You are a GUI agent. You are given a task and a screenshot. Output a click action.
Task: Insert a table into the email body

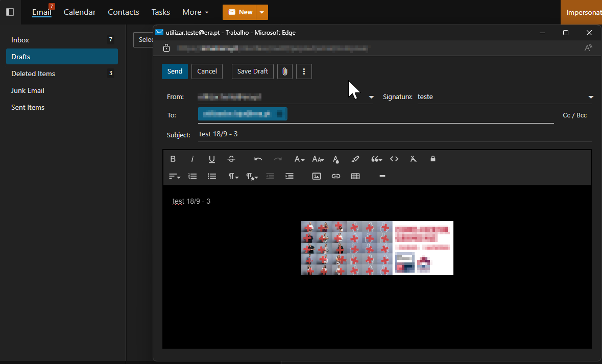[x=355, y=176]
